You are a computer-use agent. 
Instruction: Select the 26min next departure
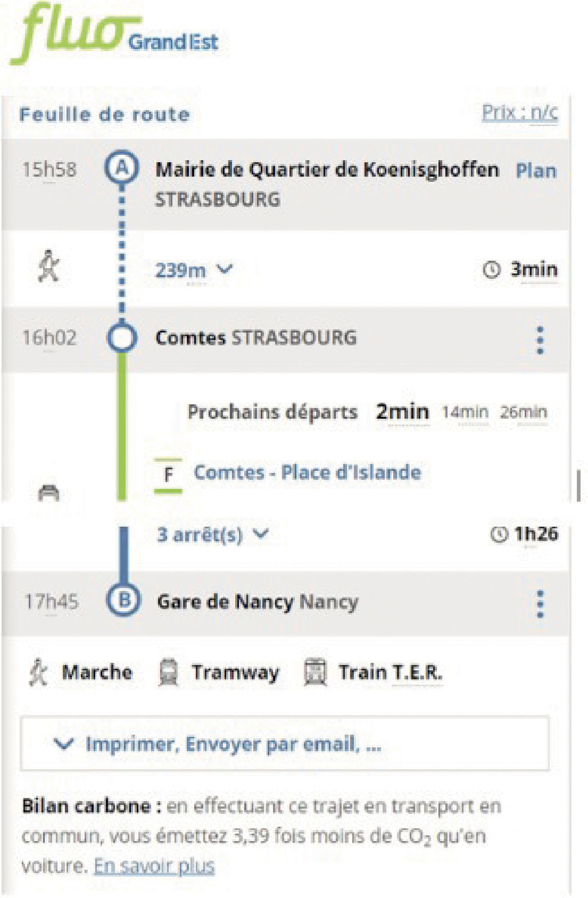point(523,412)
